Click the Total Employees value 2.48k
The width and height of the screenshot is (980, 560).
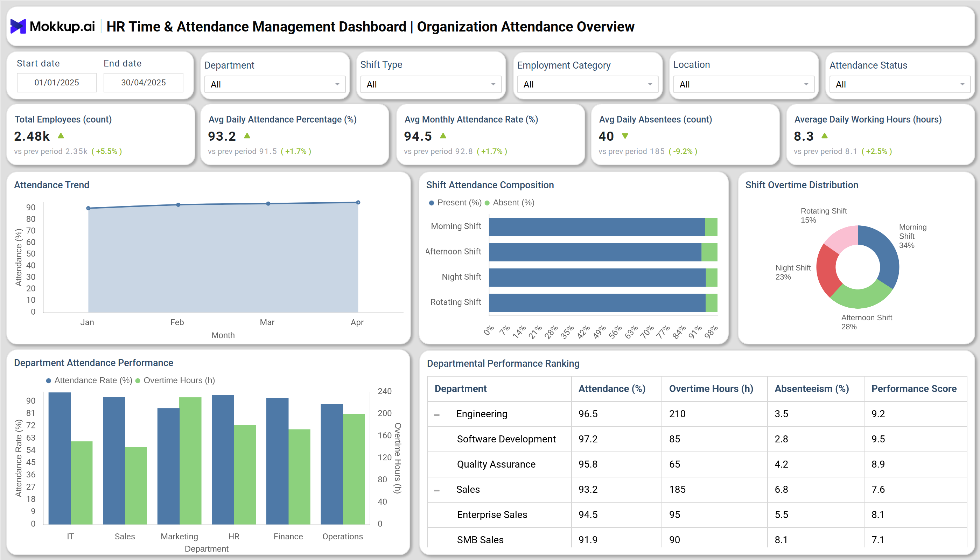coord(32,136)
